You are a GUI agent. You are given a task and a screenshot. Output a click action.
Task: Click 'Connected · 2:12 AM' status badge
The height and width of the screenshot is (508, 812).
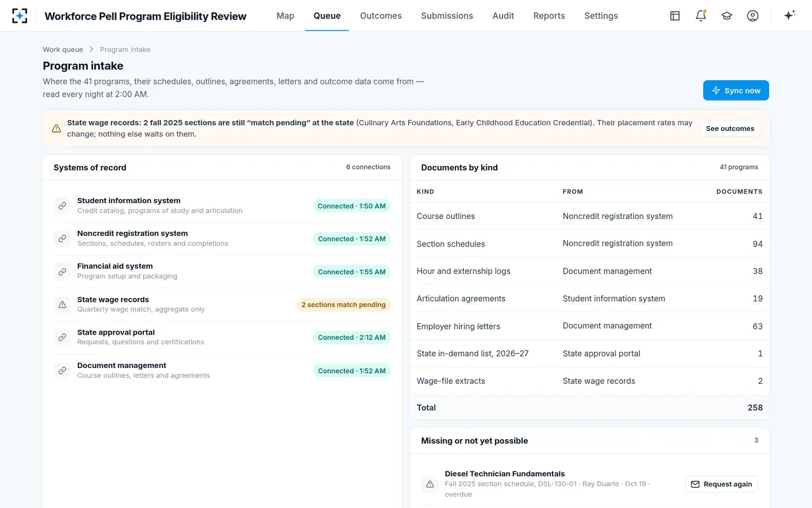[x=352, y=338]
